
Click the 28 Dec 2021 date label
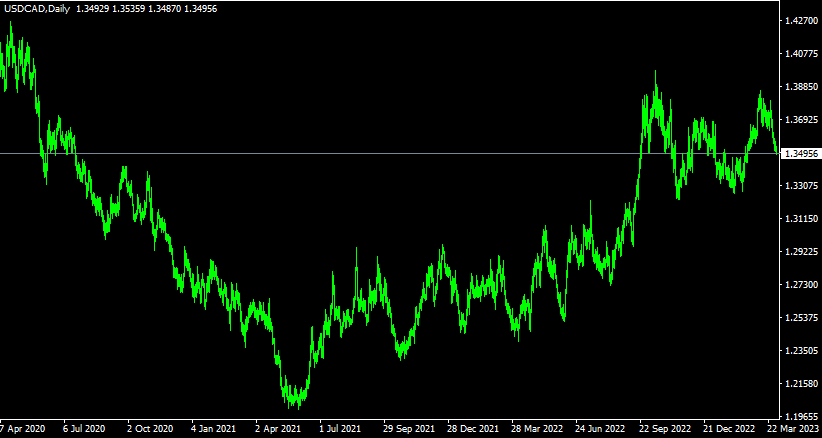[x=473, y=429]
